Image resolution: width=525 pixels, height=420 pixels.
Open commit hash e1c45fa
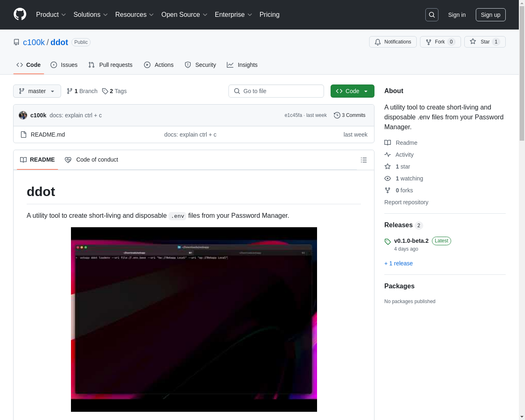(x=293, y=115)
